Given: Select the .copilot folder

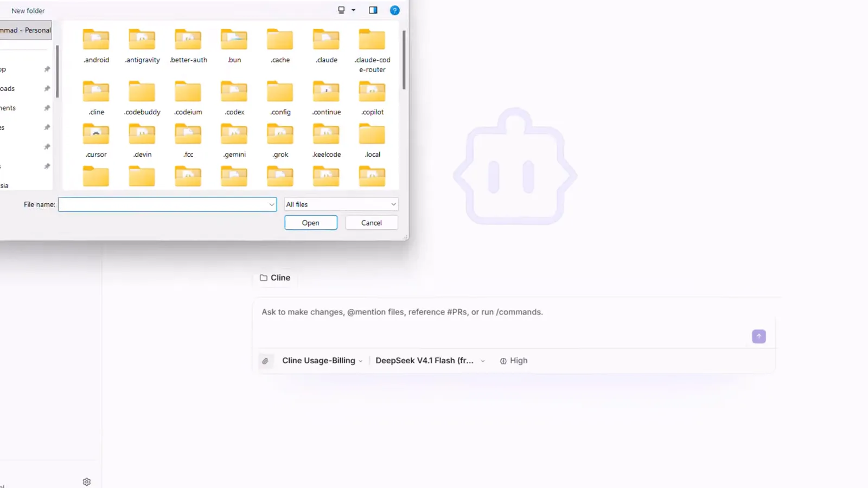Looking at the screenshot, I should point(372,98).
